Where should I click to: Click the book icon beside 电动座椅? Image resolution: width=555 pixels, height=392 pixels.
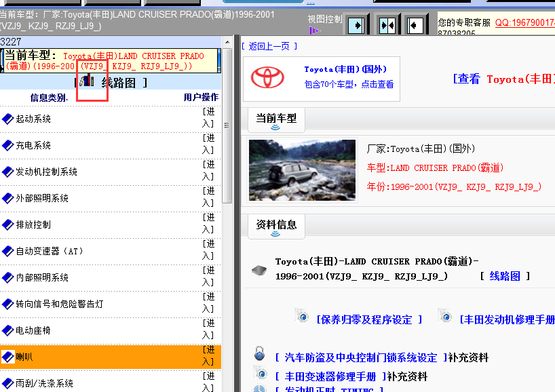click(7, 331)
